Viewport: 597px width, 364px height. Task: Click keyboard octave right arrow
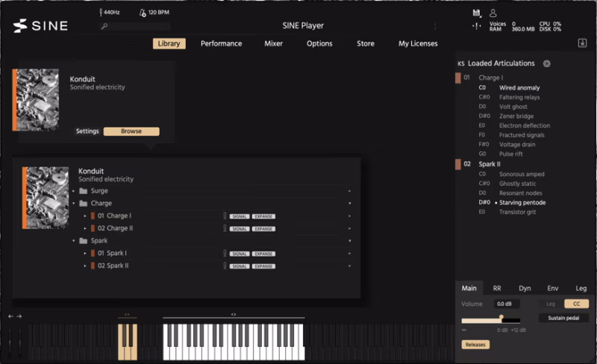19,316
